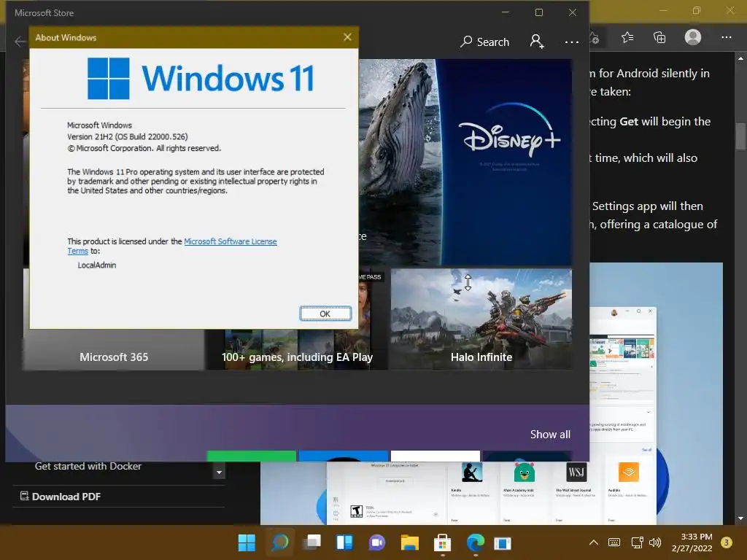Open the Windows Start button
The image size is (747, 560).
[x=247, y=542]
